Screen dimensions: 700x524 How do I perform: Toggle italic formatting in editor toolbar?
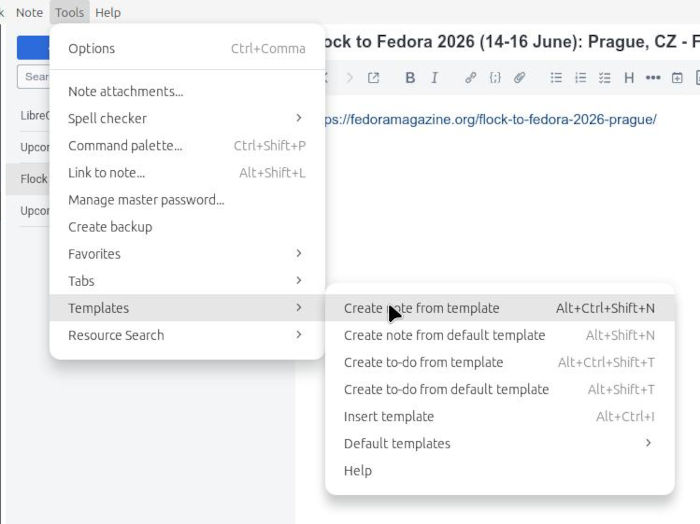(x=434, y=78)
